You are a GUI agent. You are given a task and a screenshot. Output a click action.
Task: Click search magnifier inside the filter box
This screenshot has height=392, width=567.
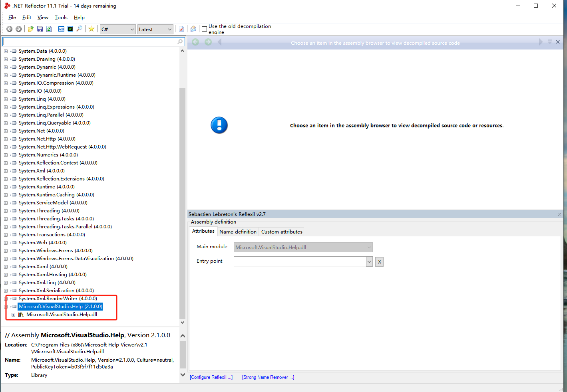pyautogui.click(x=180, y=42)
